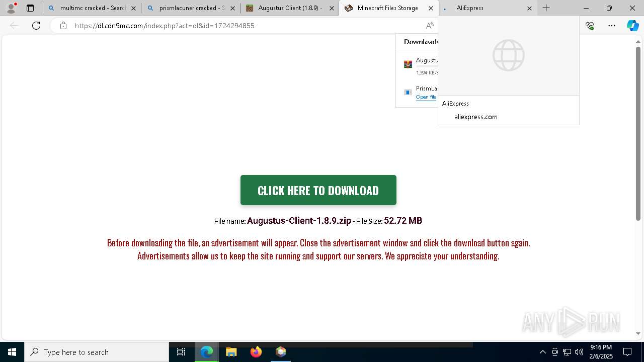This screenshot has height=362, width=644.
Task: Click the PrismLauncher download file icon
Action: tap(408, 92)
